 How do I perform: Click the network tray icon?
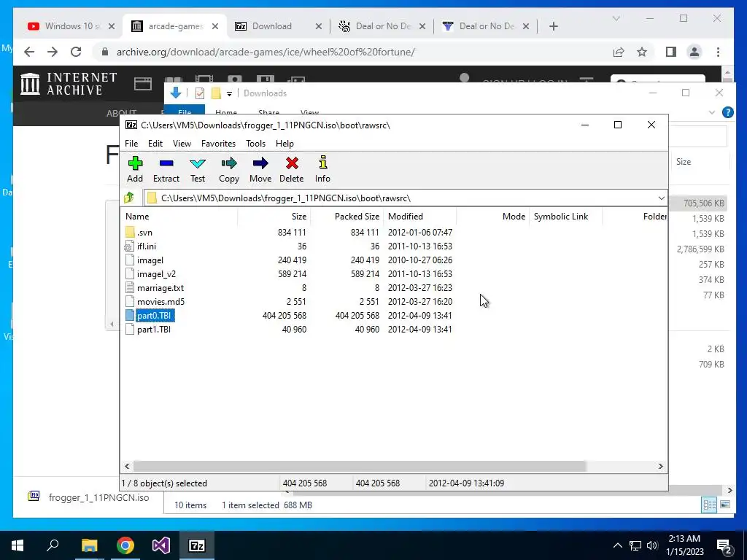[x=635, y=545]
